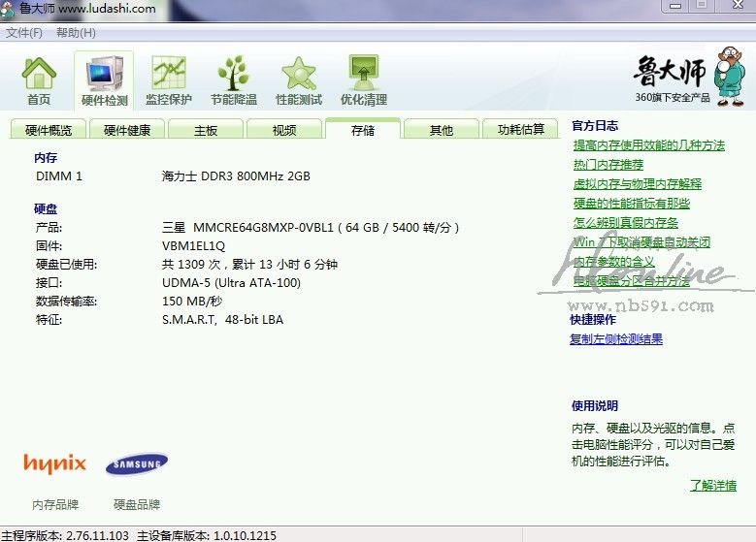The image size is (756, 542).
Task: Open the 首页 home icon
Action: 39,80
